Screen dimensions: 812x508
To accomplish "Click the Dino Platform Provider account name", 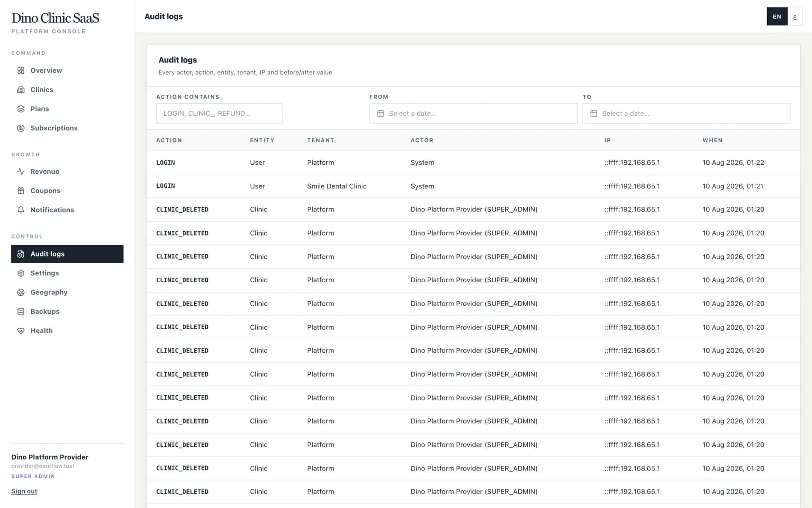I will tap(50, 457).
